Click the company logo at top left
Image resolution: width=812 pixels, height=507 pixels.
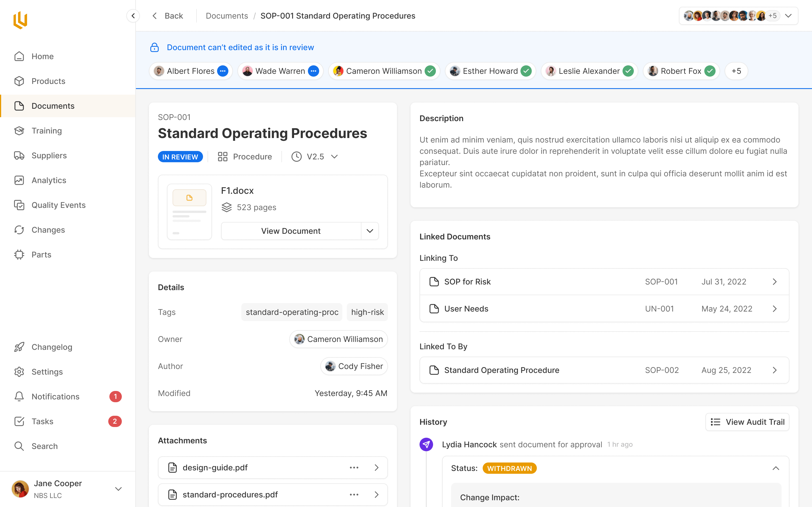click(20, 20)
